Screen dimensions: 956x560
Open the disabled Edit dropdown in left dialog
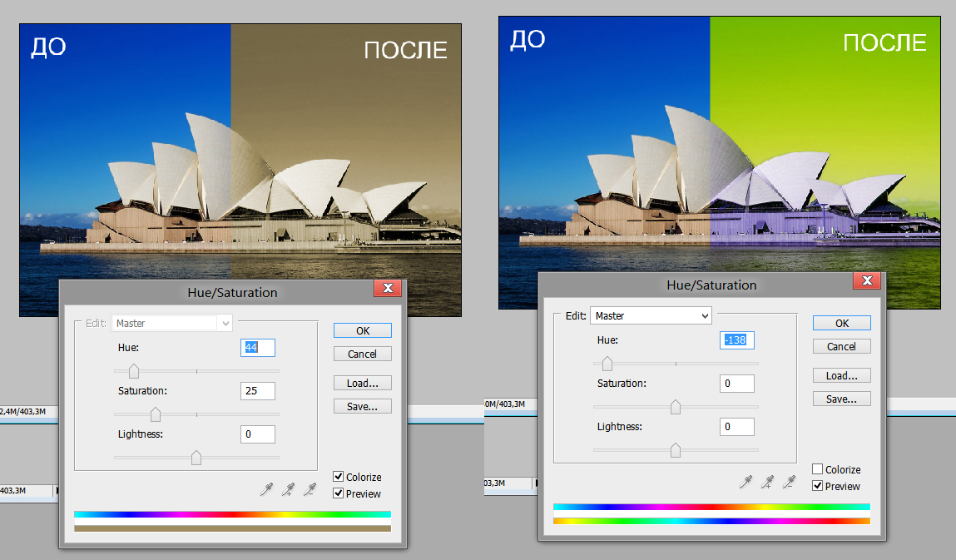(x=171, y=324)
